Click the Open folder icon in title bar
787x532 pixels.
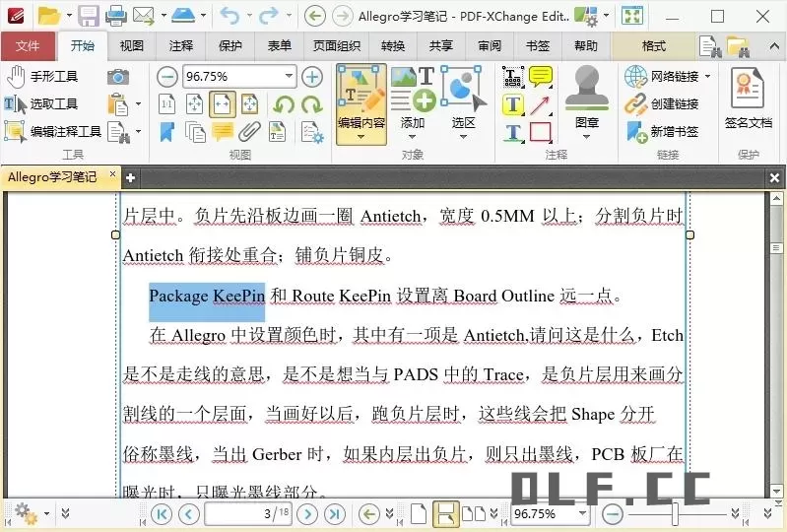[49, 16]
